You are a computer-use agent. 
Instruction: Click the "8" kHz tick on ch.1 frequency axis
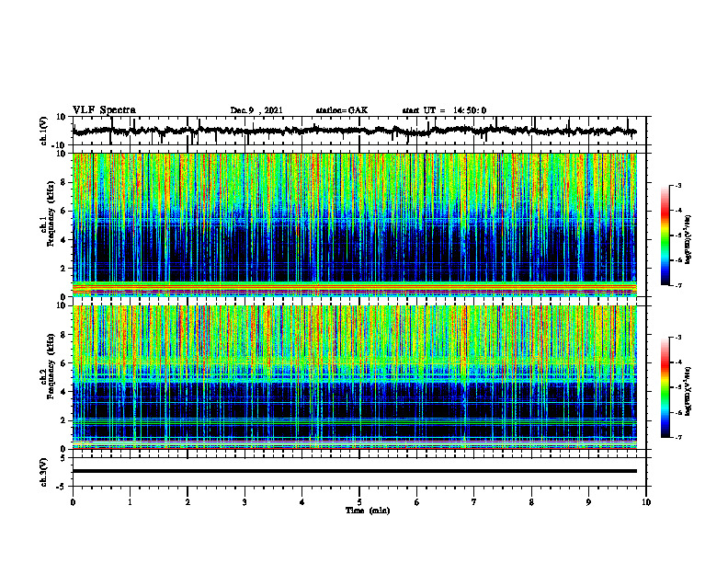(63, 182)
